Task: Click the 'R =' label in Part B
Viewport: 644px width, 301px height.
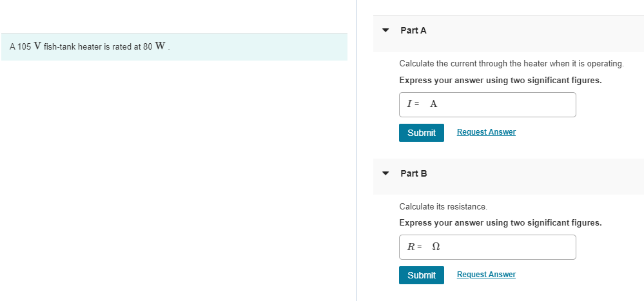Action: point(415,247)
